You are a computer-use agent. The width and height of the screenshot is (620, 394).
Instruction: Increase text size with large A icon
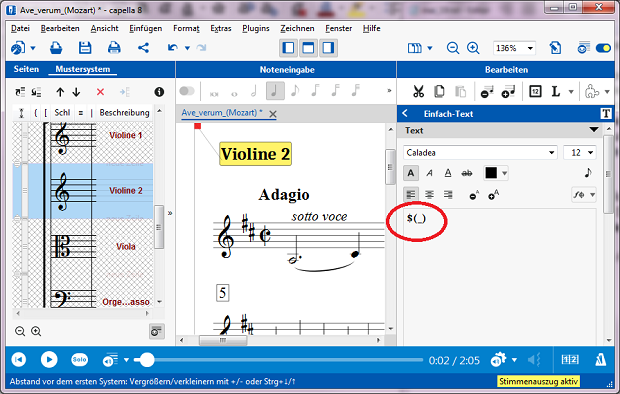pyautogui.click(x=493, y=195)
